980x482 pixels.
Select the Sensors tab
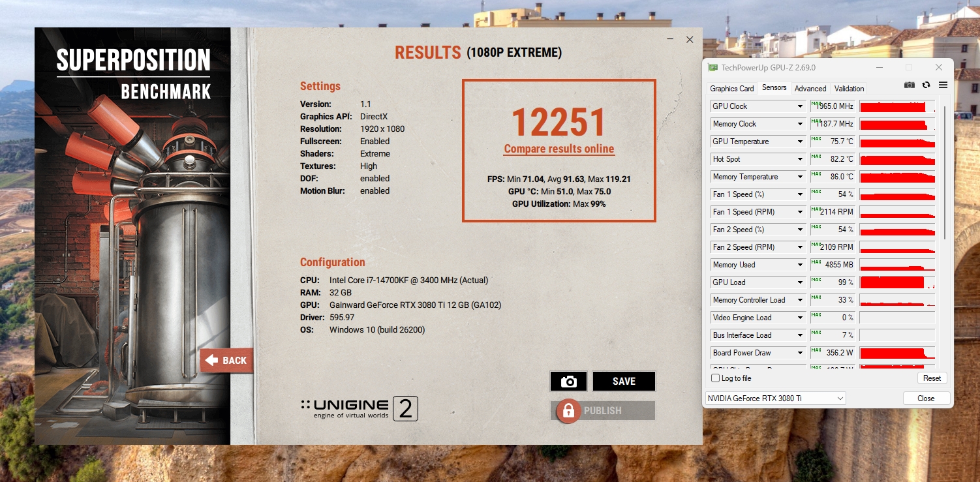pos(774,88)
